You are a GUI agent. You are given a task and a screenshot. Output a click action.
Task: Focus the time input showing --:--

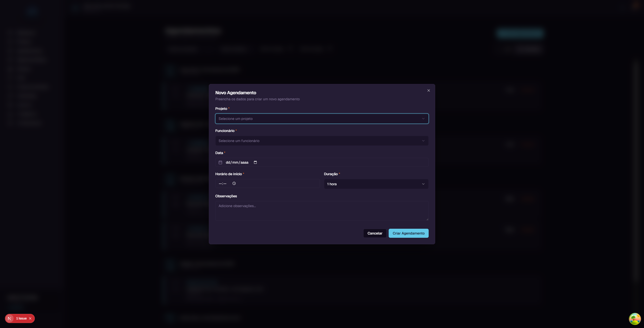222,183
